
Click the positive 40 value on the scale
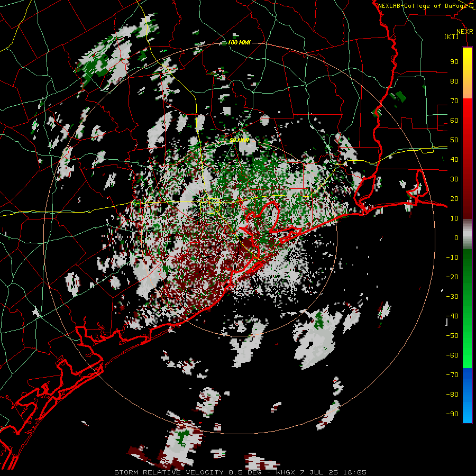tap(454, 159)
